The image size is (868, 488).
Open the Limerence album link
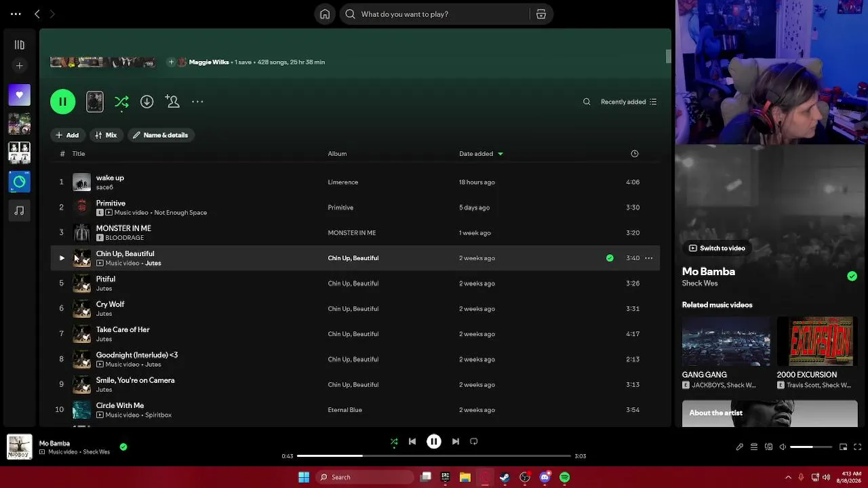click(342, 182)
